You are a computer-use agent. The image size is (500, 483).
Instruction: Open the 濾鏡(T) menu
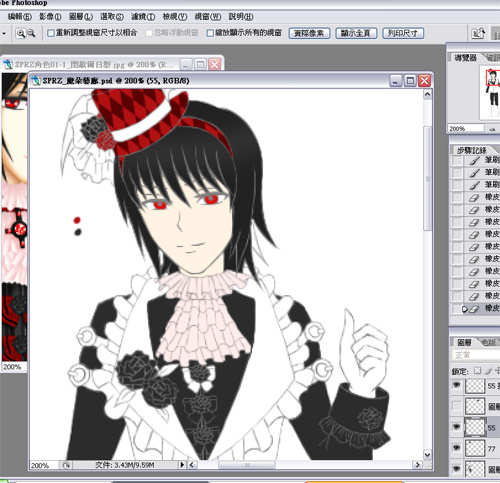143,16
